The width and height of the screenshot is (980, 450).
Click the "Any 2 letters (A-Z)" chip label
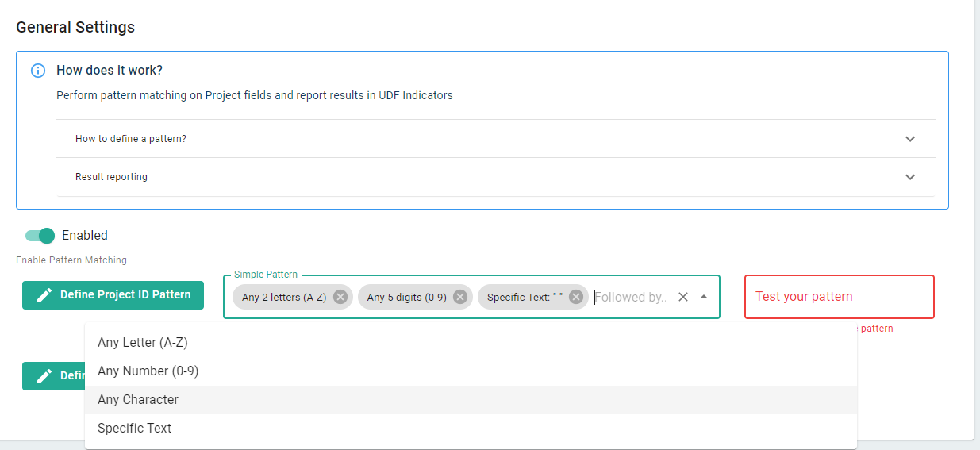point(284,297)
